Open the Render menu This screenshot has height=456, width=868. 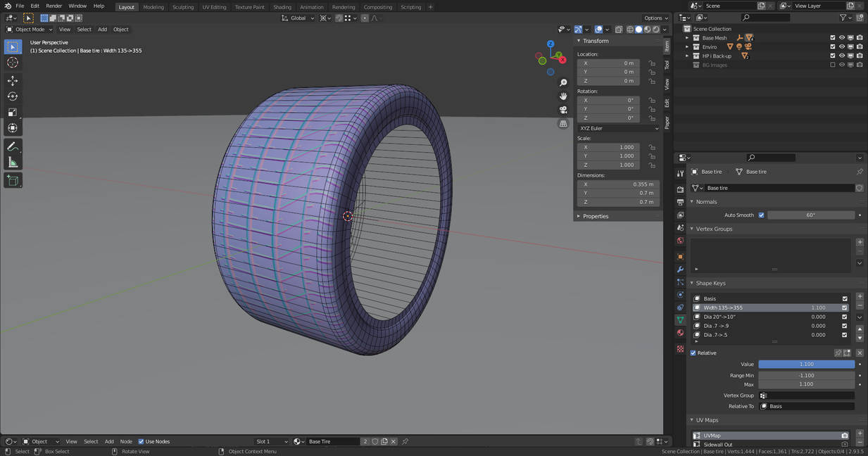pos(54,6)
